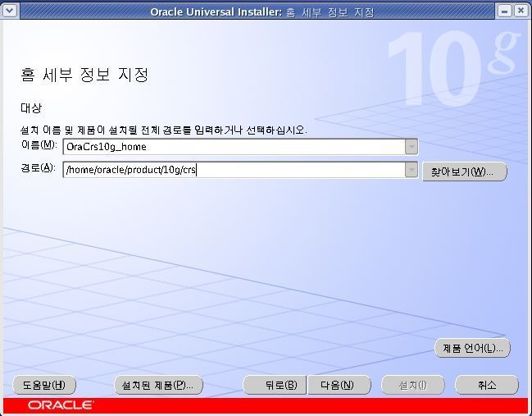Open the 제품 언어(L)... product languages button

pyautogui.click(x=472, y=348)
